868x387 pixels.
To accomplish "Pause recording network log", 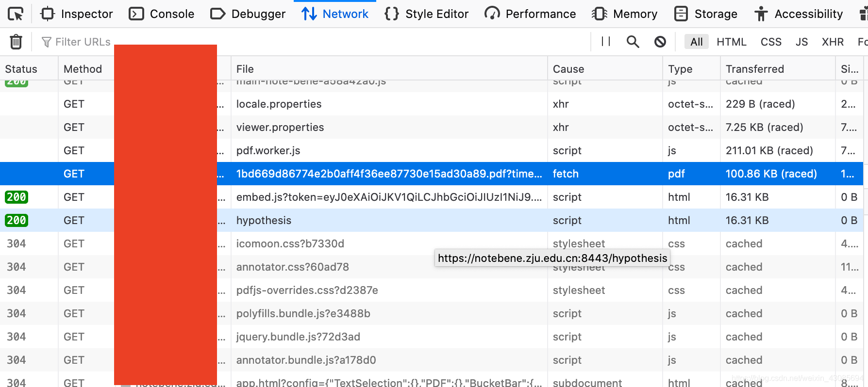I will [606, 42].
